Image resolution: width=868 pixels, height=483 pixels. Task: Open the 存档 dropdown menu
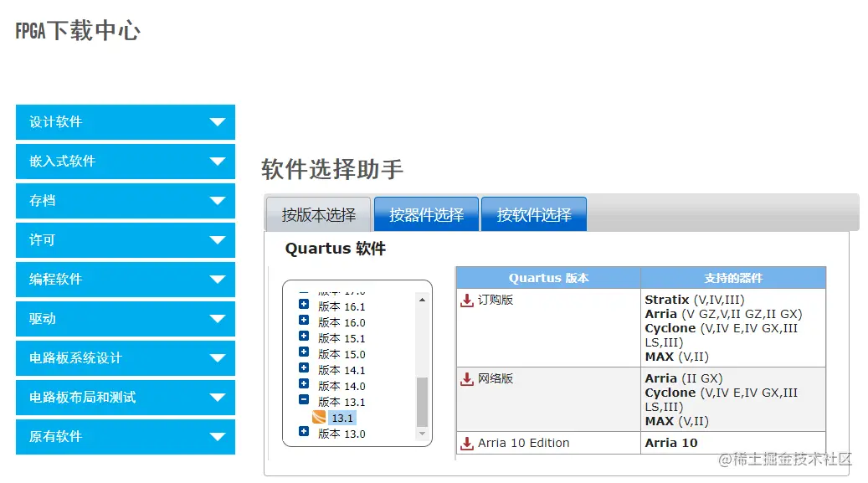(126, 201)
